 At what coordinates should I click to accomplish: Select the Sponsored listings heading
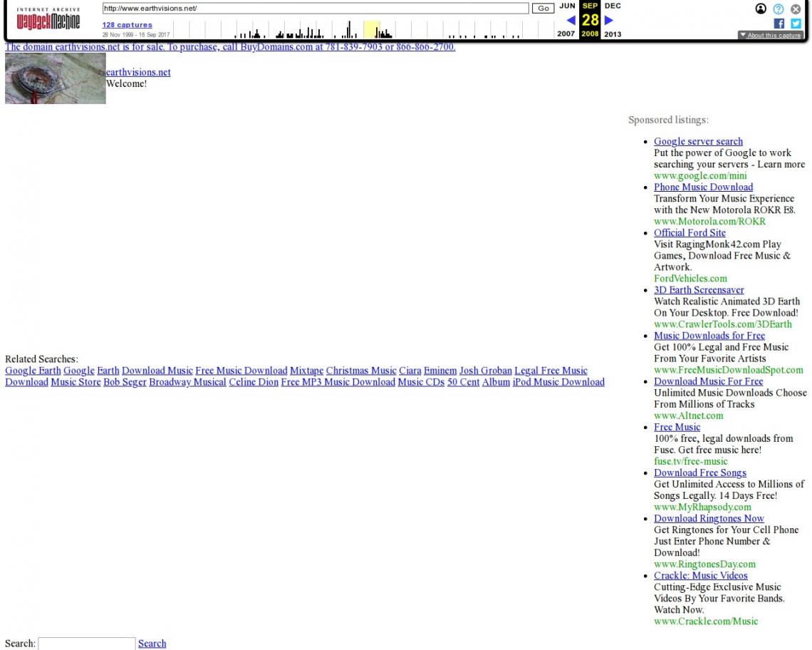coord(668,120)
